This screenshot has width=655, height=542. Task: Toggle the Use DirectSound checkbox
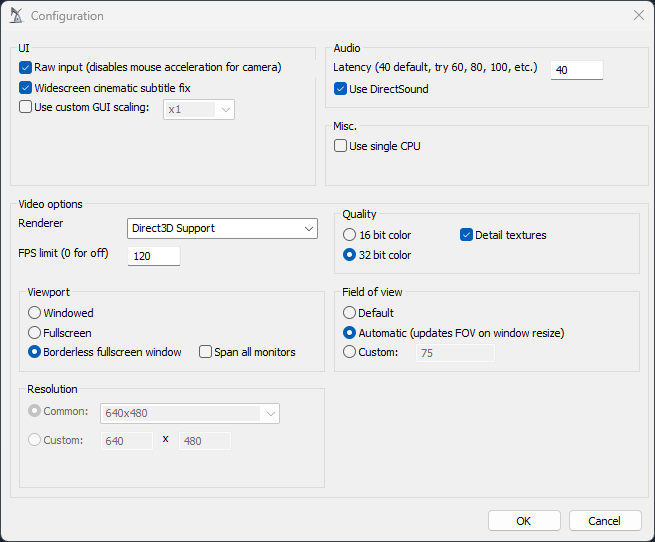341,89
